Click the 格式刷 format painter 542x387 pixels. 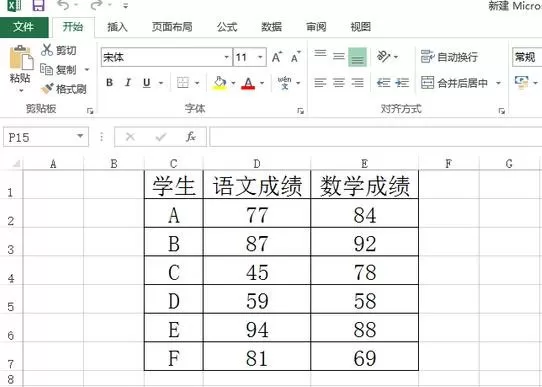pos(64,89)
